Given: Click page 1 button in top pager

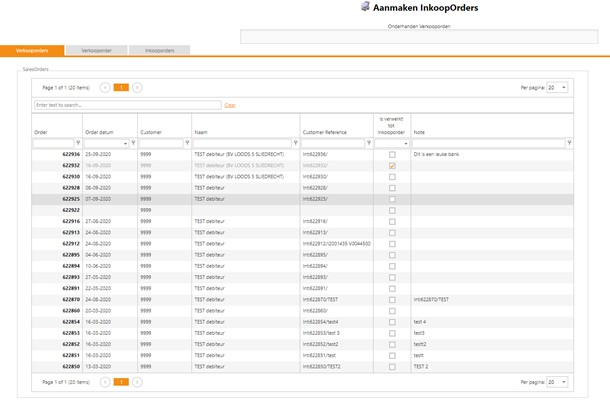Looking at the screenshot, I should tap(121, 88).
